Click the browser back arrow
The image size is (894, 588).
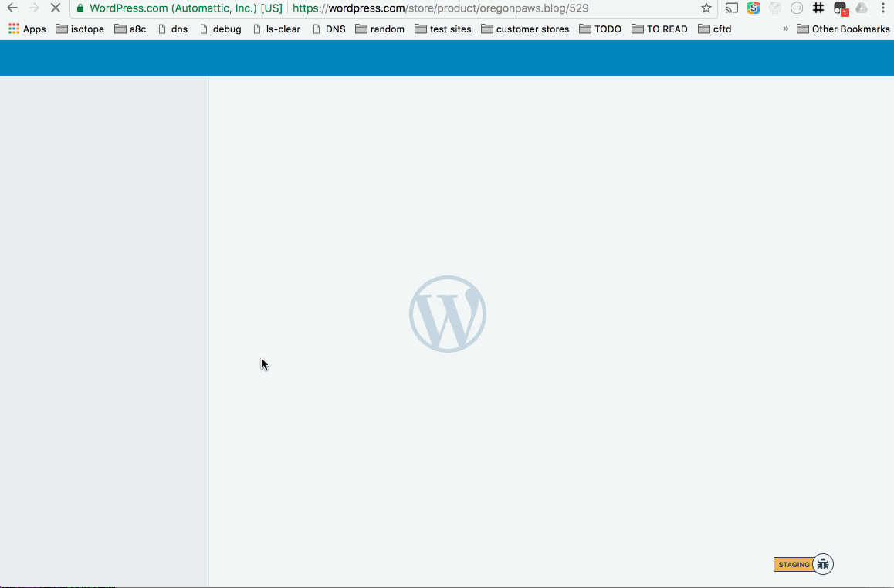12,8
